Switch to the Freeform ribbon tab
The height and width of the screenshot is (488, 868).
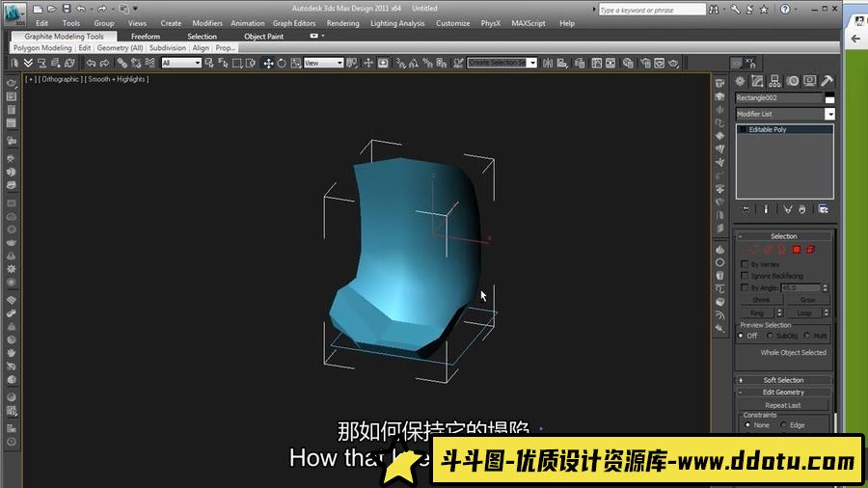pos(146,36)
